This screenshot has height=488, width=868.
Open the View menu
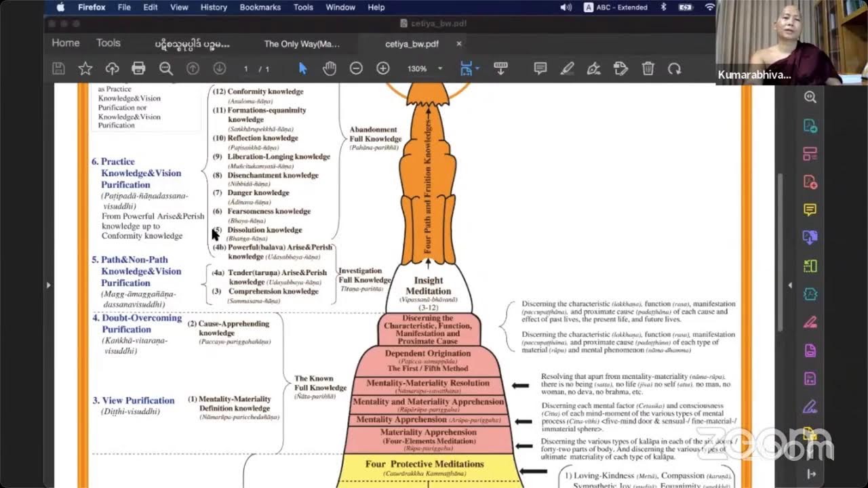pos(179,7)
